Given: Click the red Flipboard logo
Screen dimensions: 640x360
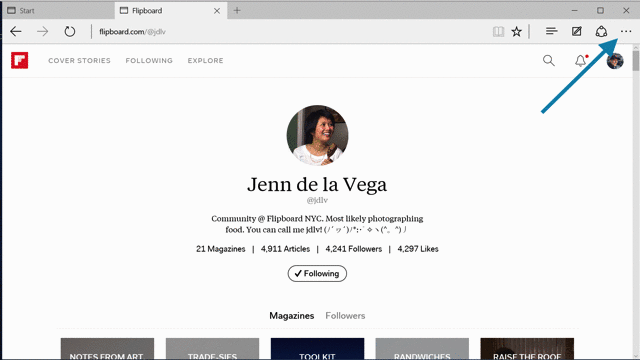Looking at the screenshot, I should [x=20, y=60].
